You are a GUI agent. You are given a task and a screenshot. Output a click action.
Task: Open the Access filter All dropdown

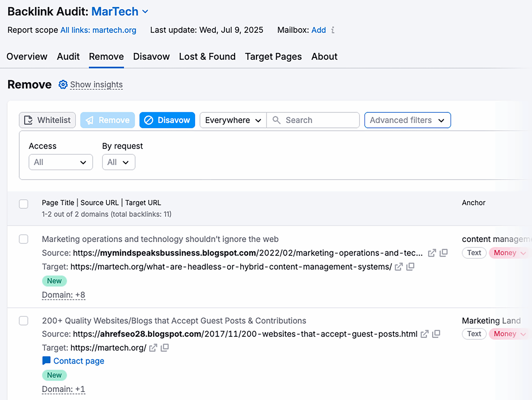coord(61,162)
